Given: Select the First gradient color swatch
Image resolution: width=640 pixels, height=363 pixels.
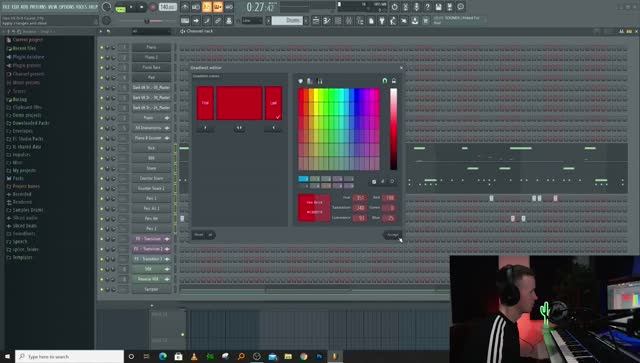Looking at the screenshot, I should pyautogui.click(x=205, y=103).
